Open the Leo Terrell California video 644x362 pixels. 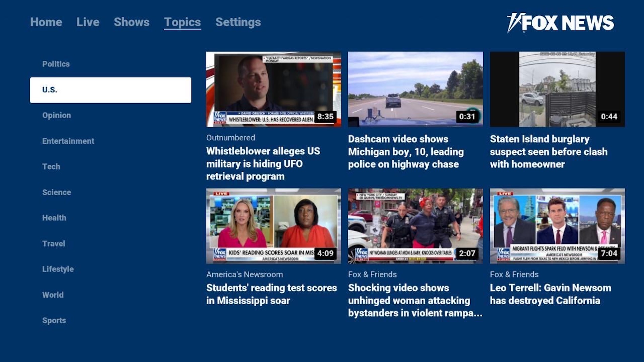tap(557, 226)
